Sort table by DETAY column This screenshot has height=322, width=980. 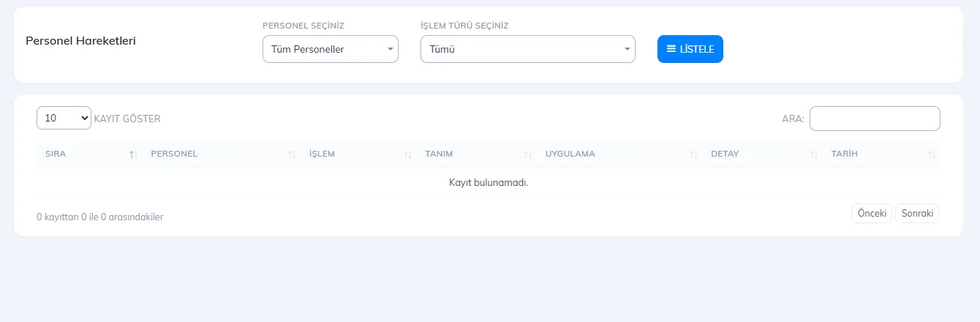point(763,154)
